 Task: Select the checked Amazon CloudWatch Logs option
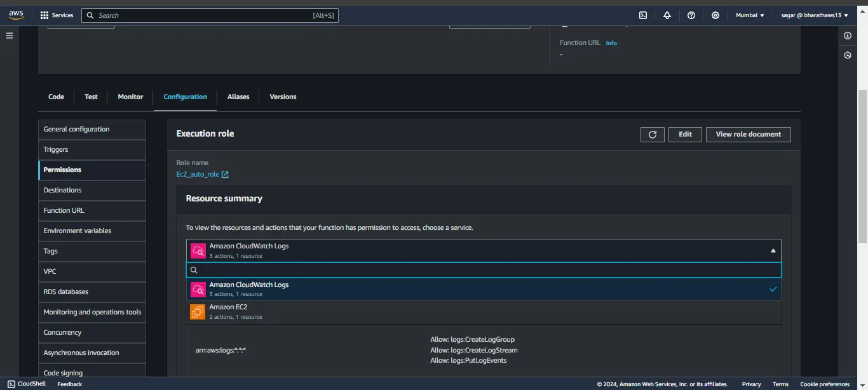(484, 289)
